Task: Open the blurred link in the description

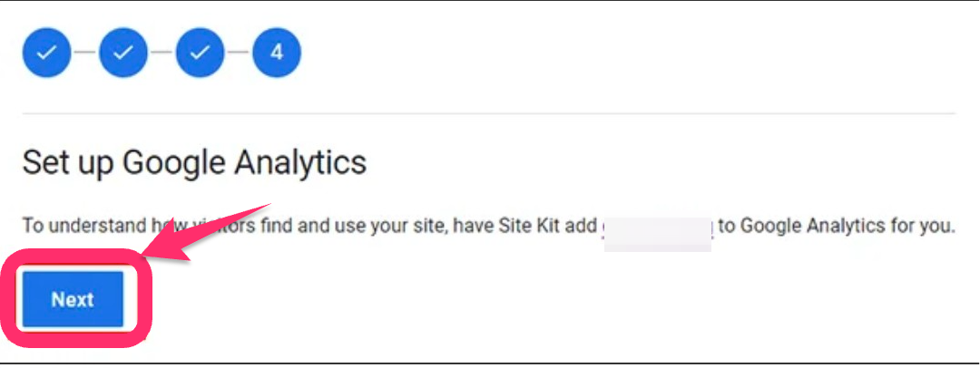Action: coord(658,227)
